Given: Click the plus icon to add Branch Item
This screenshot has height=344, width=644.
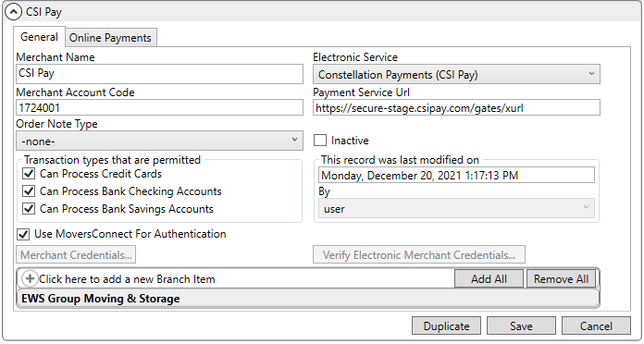Looking at the screenshot, I should [30, 278].
